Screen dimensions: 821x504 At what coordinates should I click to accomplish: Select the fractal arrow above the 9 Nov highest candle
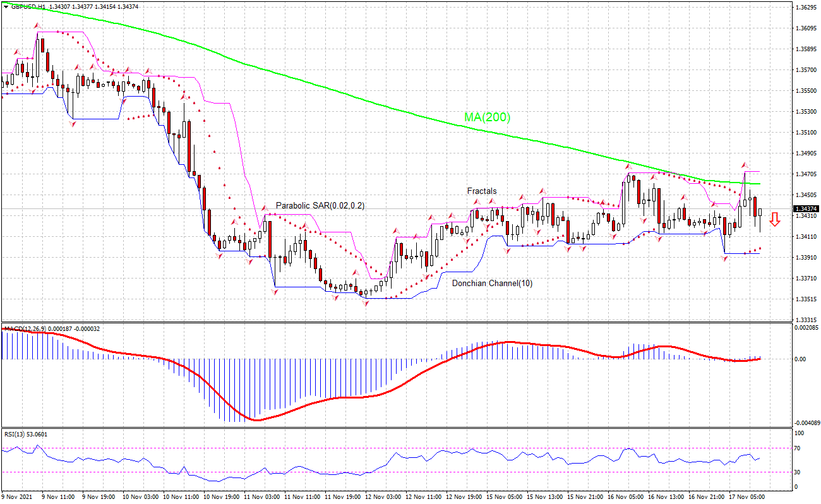[x=37, y=26]
